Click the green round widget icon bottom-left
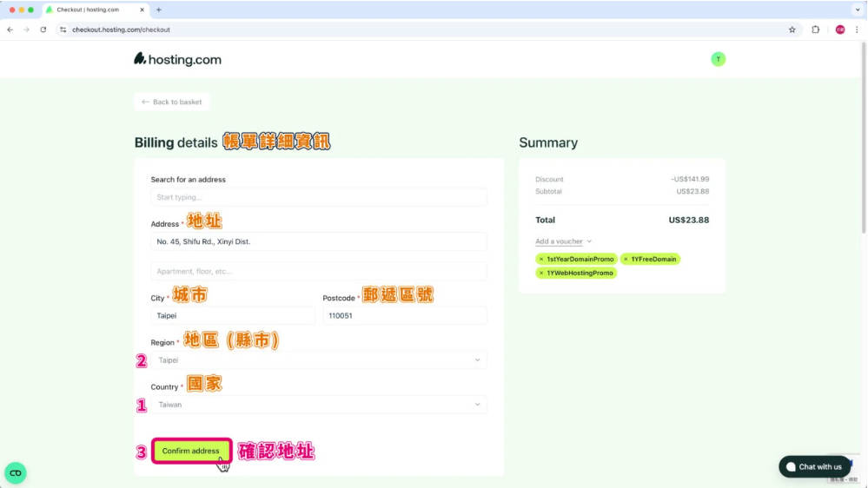868x488 pixels. click(16, 473)
